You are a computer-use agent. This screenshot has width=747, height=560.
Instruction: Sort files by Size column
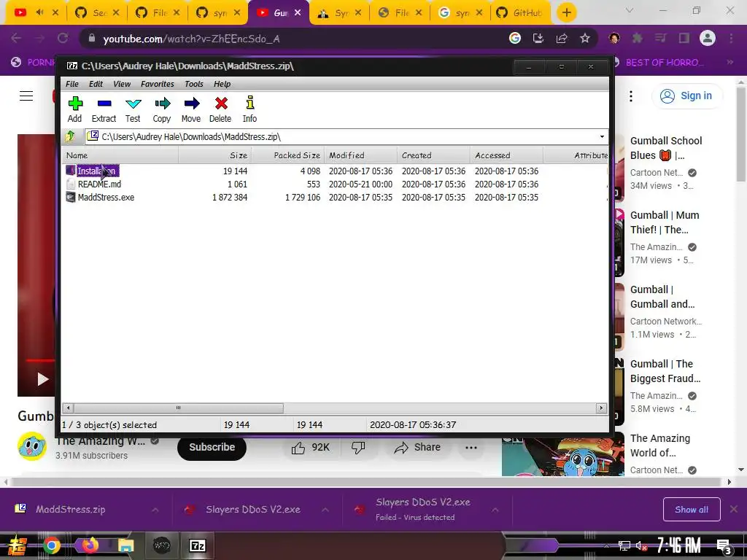click(215, 155)
